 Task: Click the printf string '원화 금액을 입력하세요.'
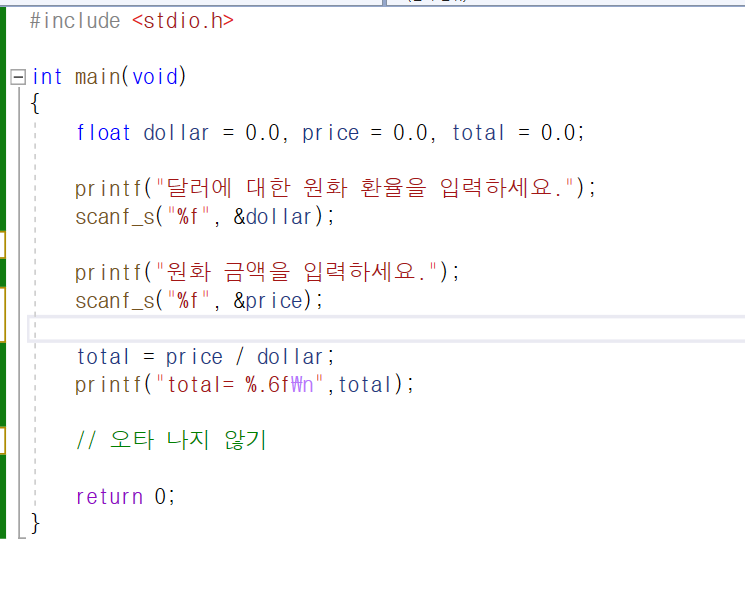[296, 272]
